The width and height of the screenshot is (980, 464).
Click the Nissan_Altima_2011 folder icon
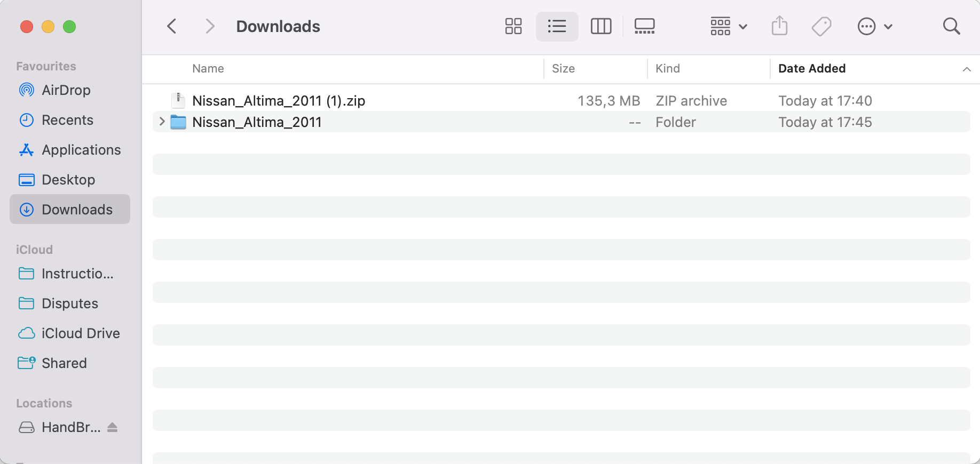pyautogui.click(x=178, y=122)
